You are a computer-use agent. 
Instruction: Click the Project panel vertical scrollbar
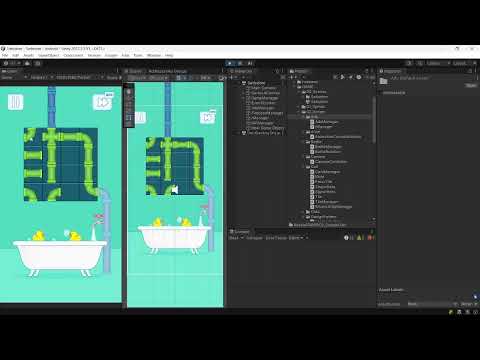click(374, 120)
